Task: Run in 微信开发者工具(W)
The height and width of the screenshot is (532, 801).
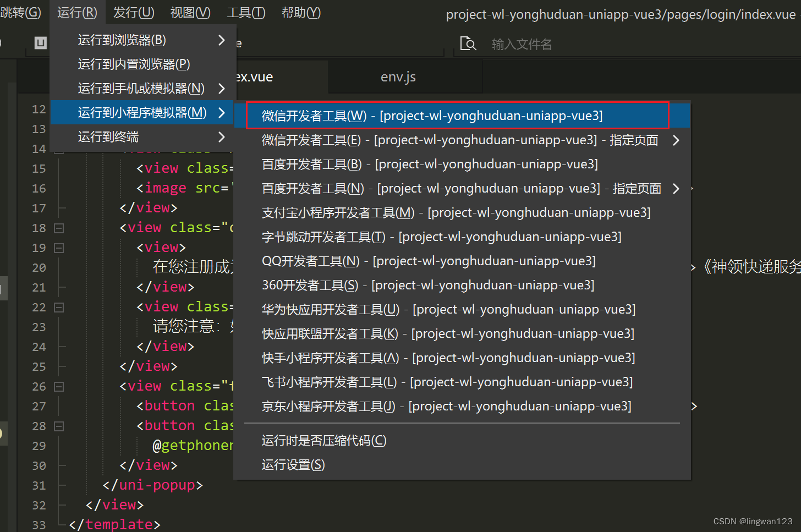Action: point(462,116)
